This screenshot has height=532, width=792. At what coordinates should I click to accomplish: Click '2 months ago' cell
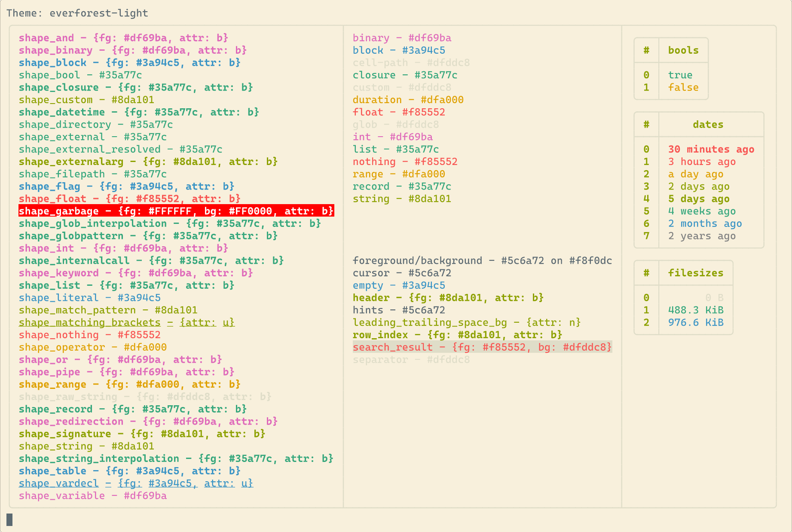pyautogui.click(x=705, y=224)
